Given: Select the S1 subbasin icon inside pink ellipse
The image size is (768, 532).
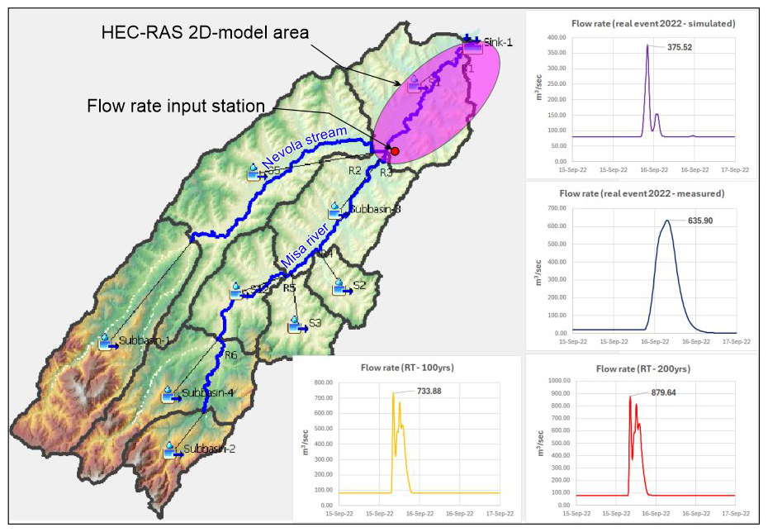Looking at the screenshot, I should point(415,84).
